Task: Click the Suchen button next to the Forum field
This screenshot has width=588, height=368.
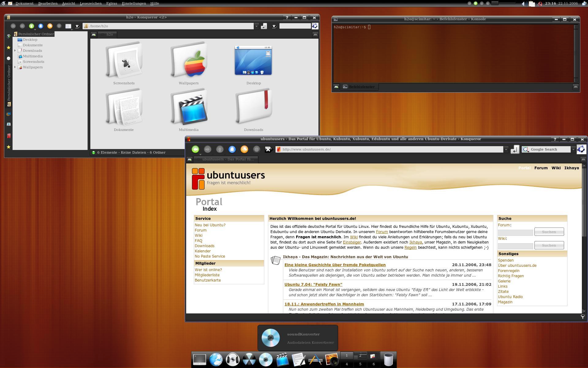Action: click(549, 232)
